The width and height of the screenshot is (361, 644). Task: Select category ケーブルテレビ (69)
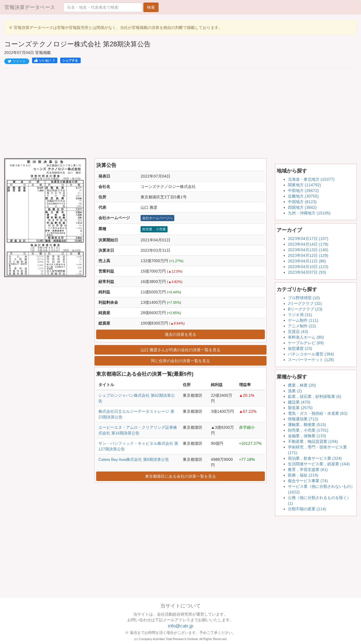(x=306, y=343)
